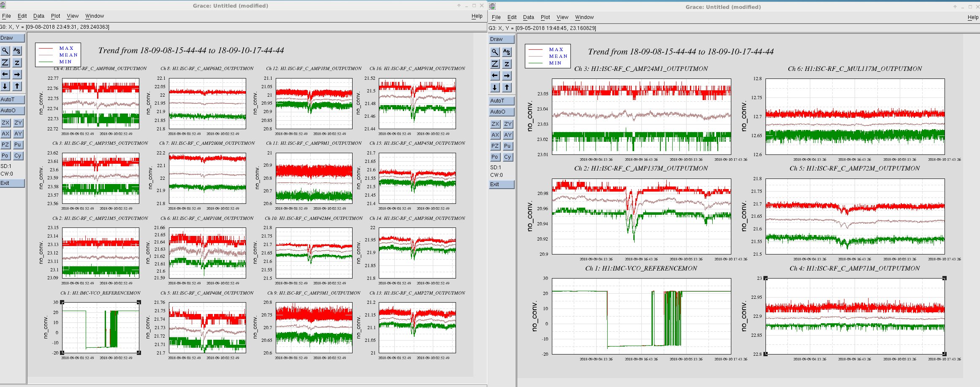Click the scroll down arrow in right Grace toolbar
Image resolution: width=980 pixels, height=387 pixels.
(x=495, y=87)
